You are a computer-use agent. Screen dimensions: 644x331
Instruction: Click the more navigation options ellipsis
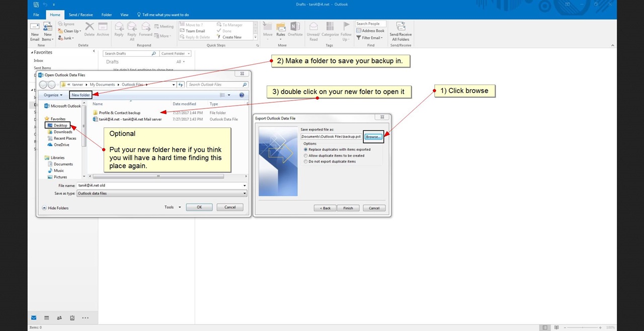[85, 318]
